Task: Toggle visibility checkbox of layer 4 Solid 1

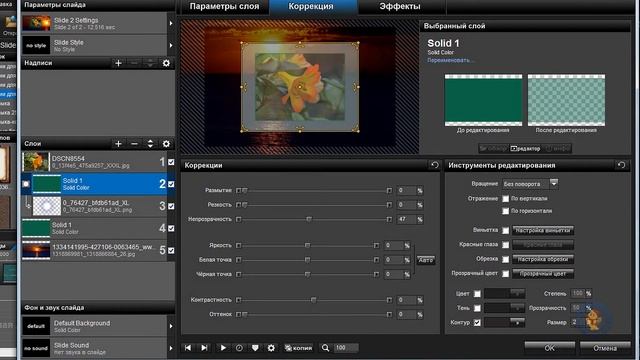Action: [x=171, y=229]
